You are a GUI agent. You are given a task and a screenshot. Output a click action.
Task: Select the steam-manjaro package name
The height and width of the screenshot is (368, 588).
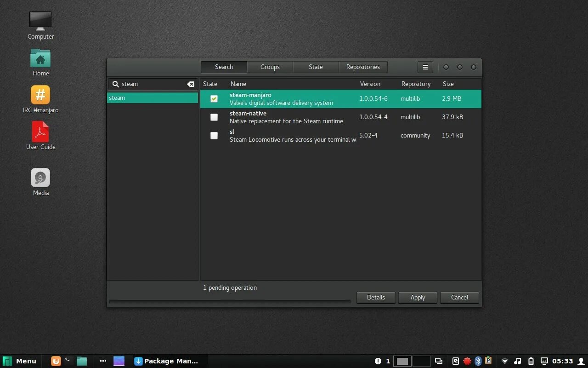click(x=250, y=95)
